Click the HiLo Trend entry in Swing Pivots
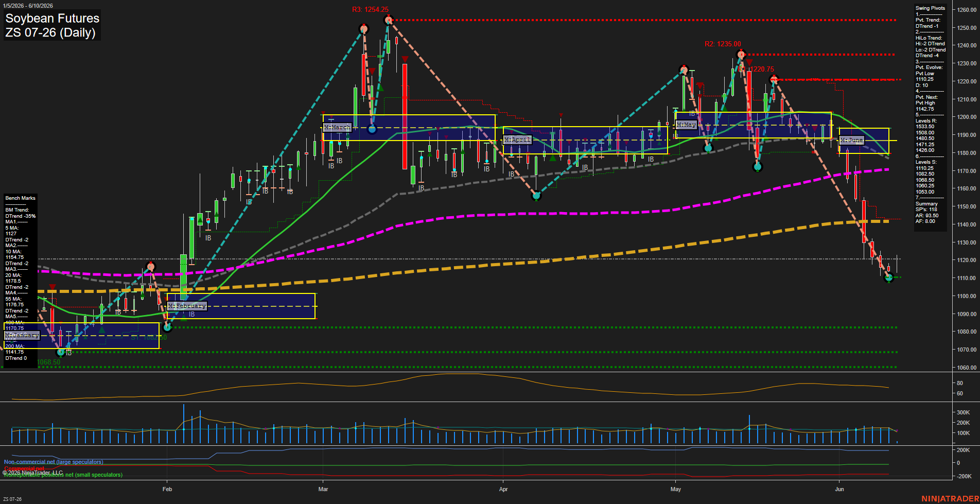This screenshot has width=980, height=504. tap(929, 38)
